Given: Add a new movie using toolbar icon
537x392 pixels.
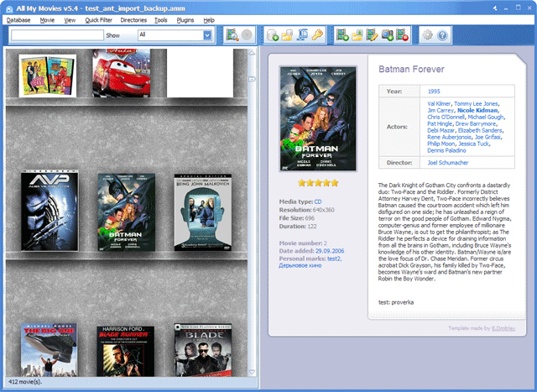Looking at the screenshot, I should point(341,35).
